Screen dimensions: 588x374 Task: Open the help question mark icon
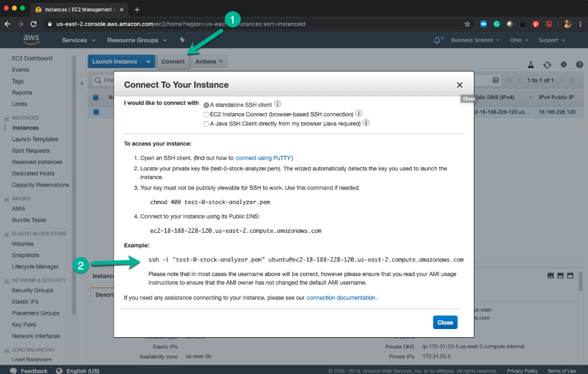pos(579,64)
